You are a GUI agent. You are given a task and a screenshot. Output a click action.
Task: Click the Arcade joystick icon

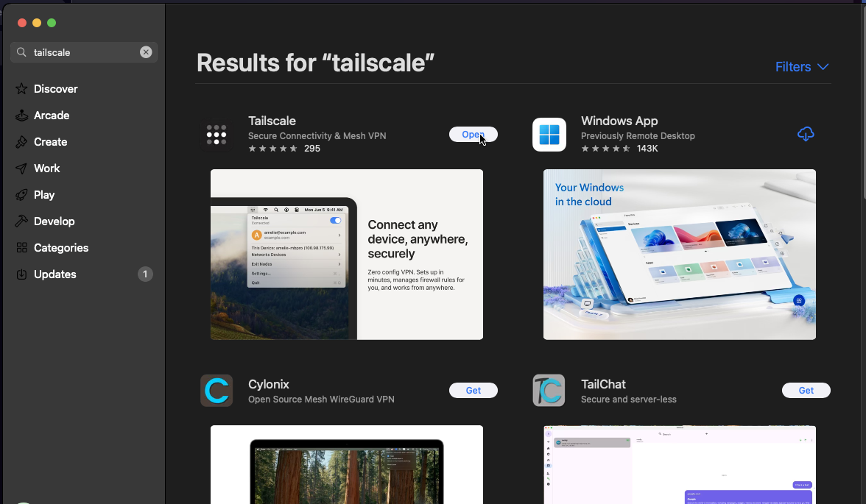(x=21, y=116)
